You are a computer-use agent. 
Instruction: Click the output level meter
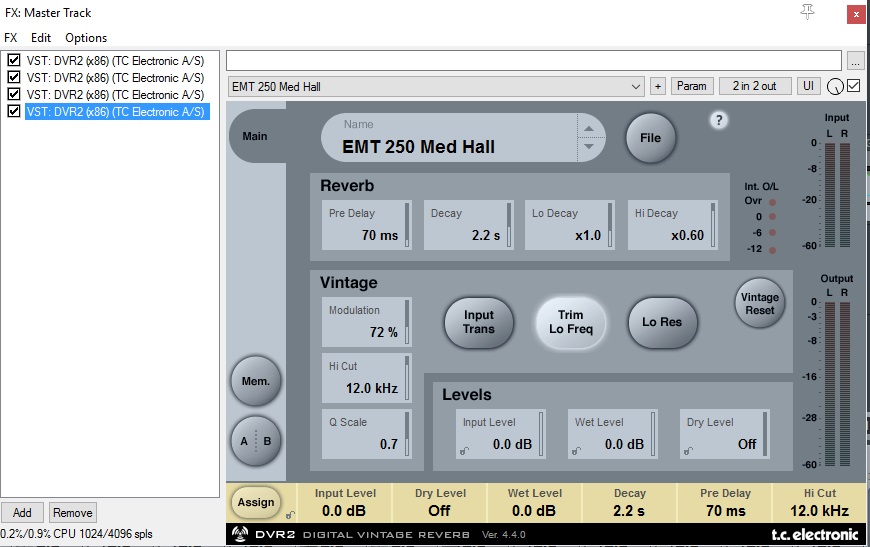(x=837, y=383)
